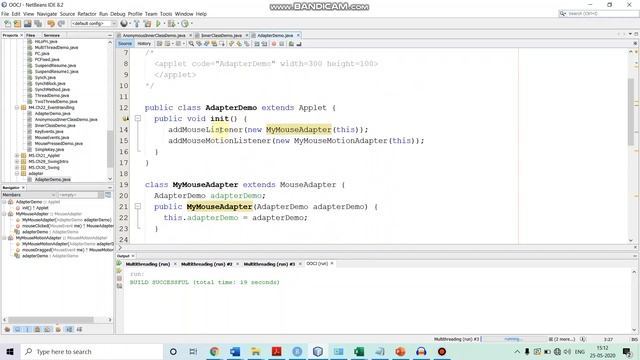Image resolution: width=640 pixels, height=360 pixels.
Task: Open the Navigate menu
Action: 47,14
